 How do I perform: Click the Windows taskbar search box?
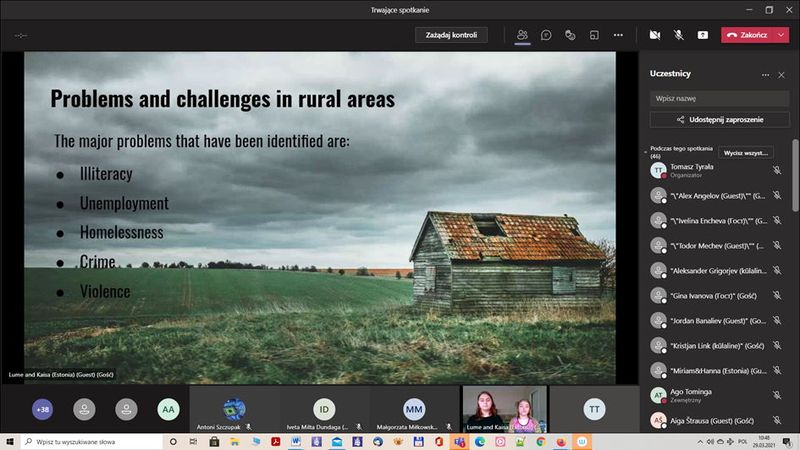(92, 441)
